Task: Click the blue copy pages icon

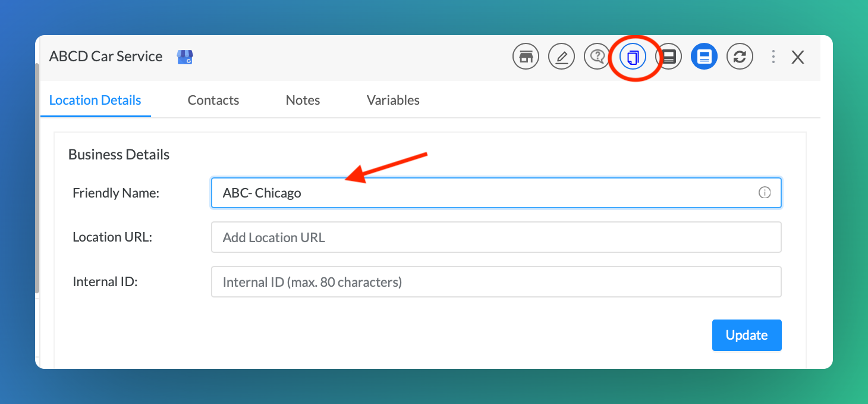Action: tap(633, 57)
